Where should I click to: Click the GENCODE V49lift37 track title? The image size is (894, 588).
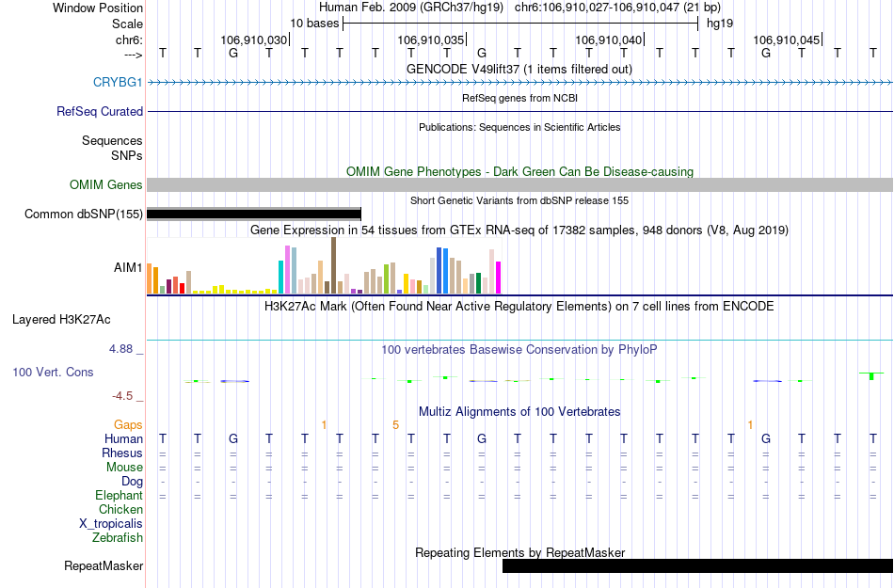pyautogui.click(x=519, y=69)
